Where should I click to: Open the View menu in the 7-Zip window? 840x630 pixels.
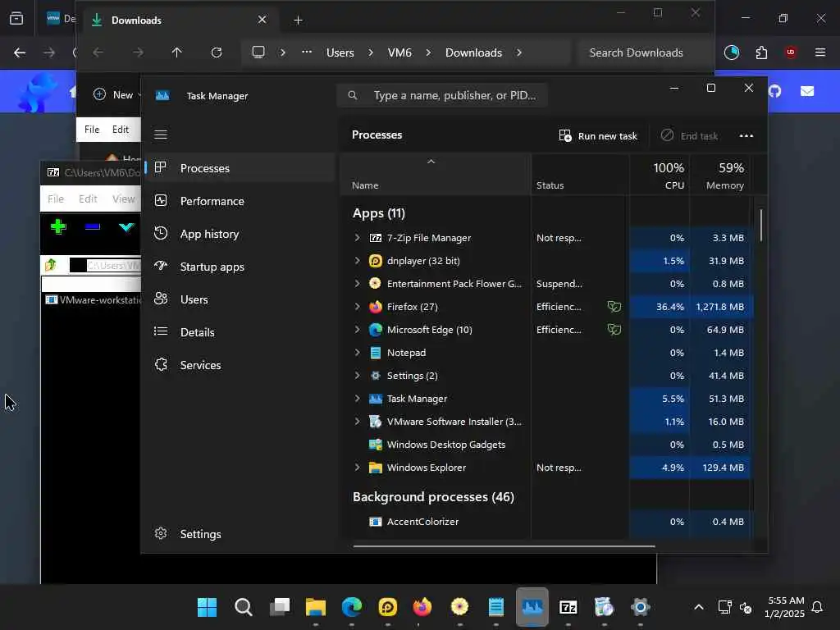[123, 199]
